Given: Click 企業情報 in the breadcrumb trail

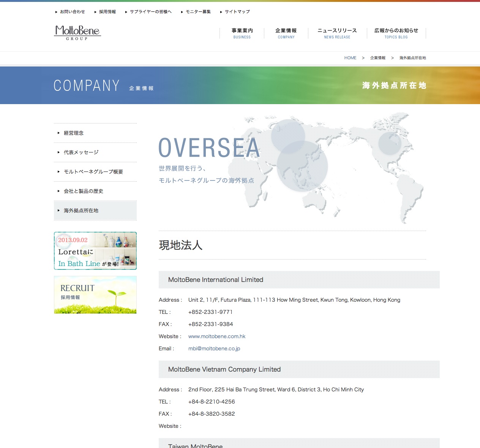Looking at the screenshot, I should (x=378, y=58).
